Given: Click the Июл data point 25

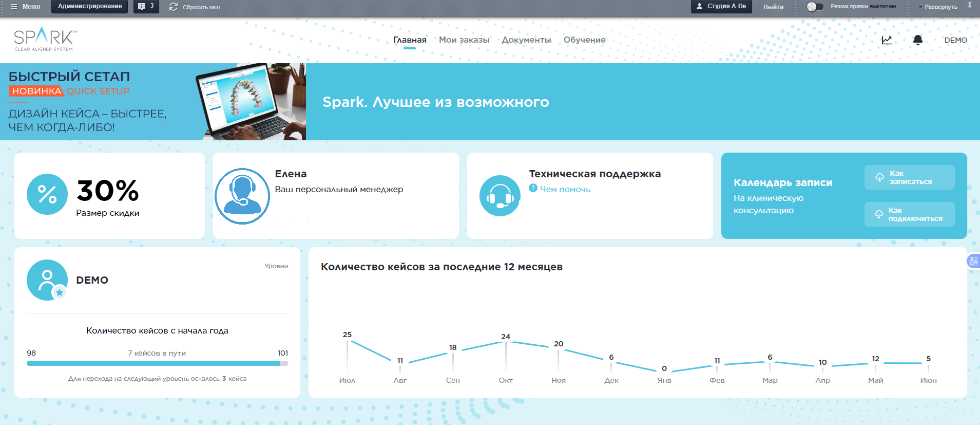Looking at the screenshot, I should coord(347,335).
